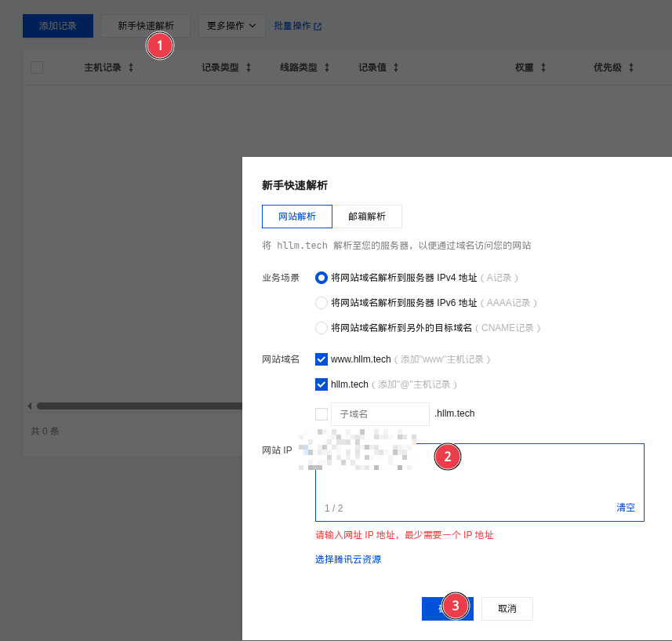Sort by 权重 column sort icon
Screen dimensions: 672x641
543,67
